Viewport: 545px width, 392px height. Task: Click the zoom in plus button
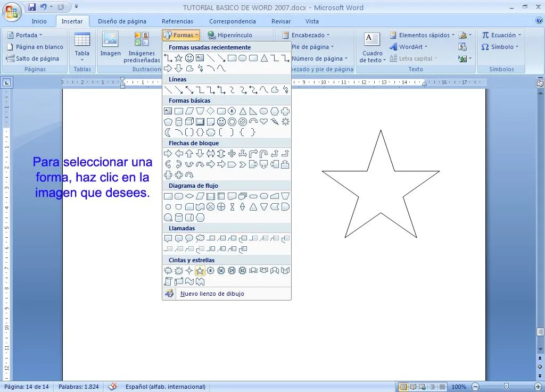pyautogui.click(x=538, y=387)
